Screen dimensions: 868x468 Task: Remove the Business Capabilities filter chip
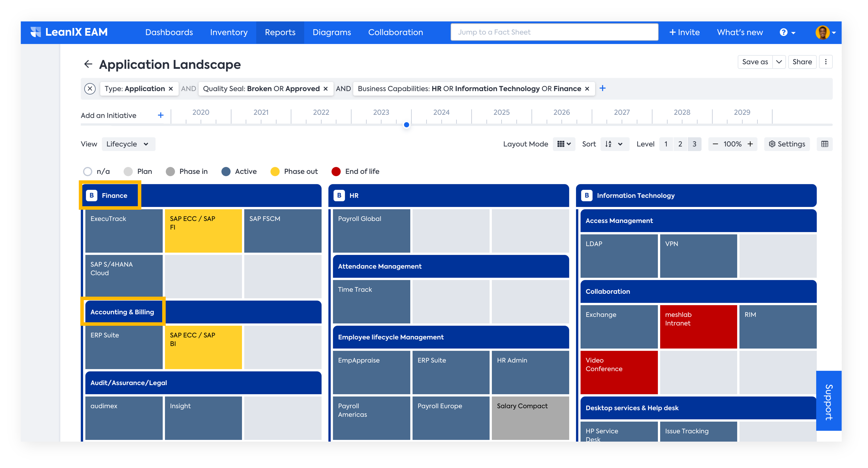[x=587, y=89]
